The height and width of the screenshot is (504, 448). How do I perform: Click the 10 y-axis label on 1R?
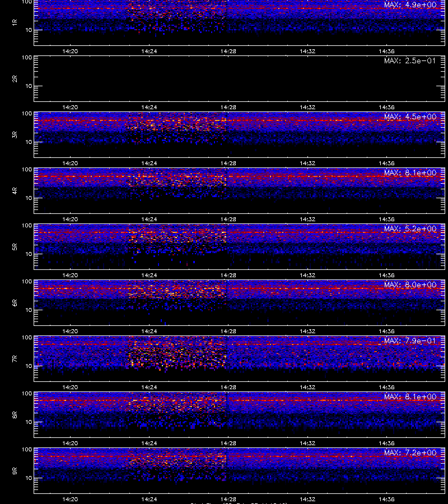[29, 30]
